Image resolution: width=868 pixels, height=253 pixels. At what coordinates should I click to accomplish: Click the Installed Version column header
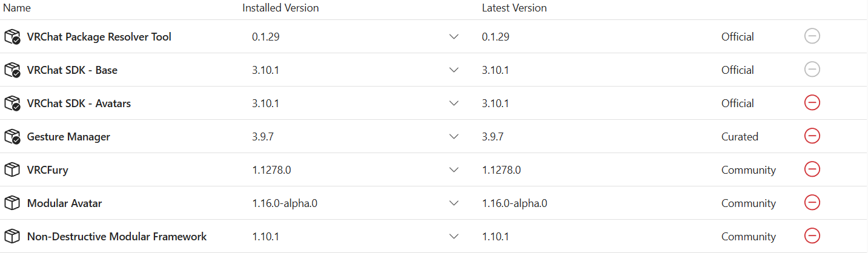[x=280, y=8]
